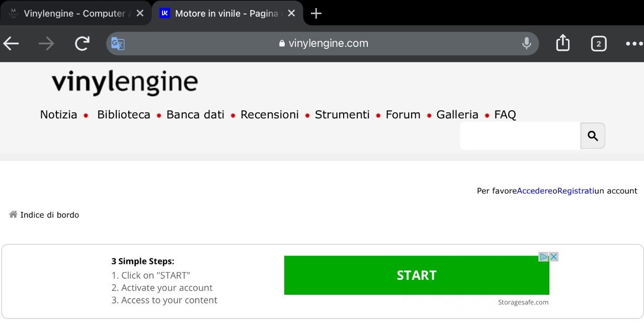Open the Google Translate icon in address bar
Screen dimensions: 644x327
point(118,44)
